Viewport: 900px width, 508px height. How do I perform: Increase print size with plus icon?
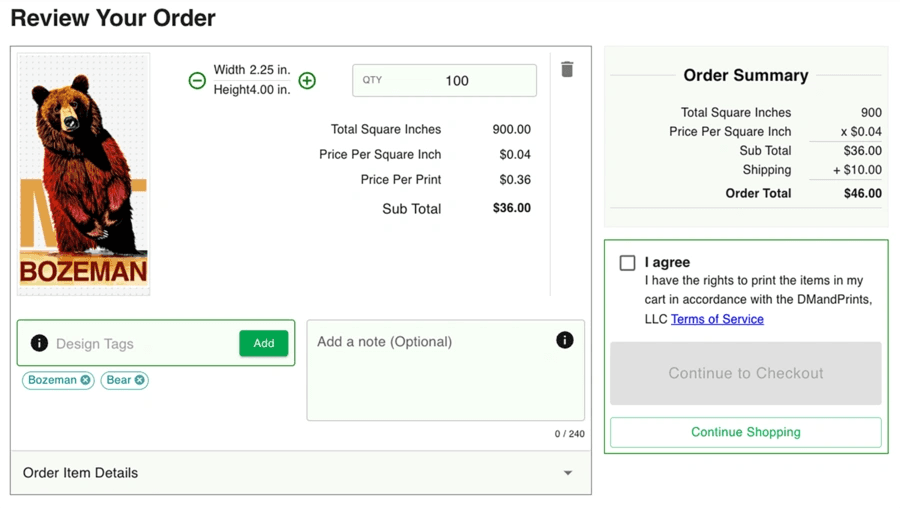(307, 80)
